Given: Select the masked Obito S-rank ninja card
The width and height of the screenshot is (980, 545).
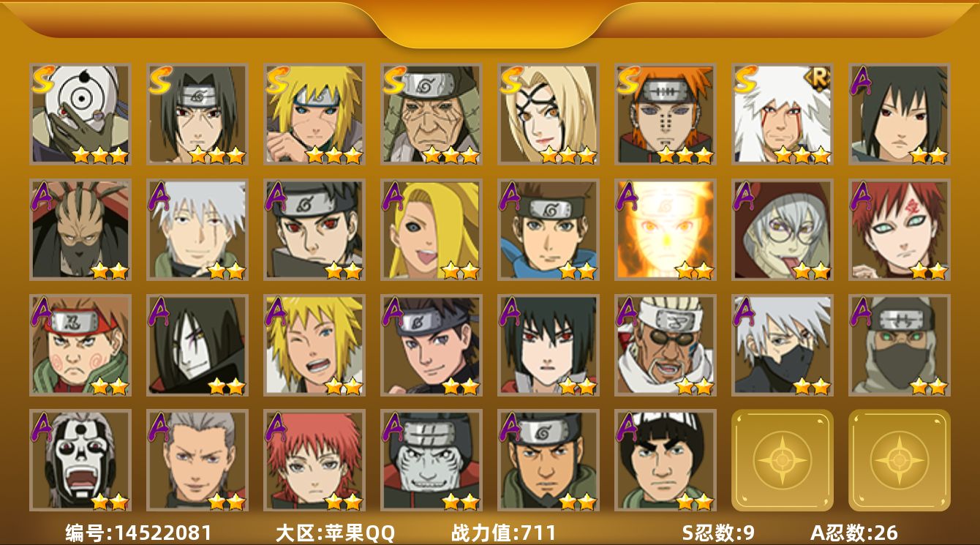Looking at the screenshot, I should click(80, 113).
